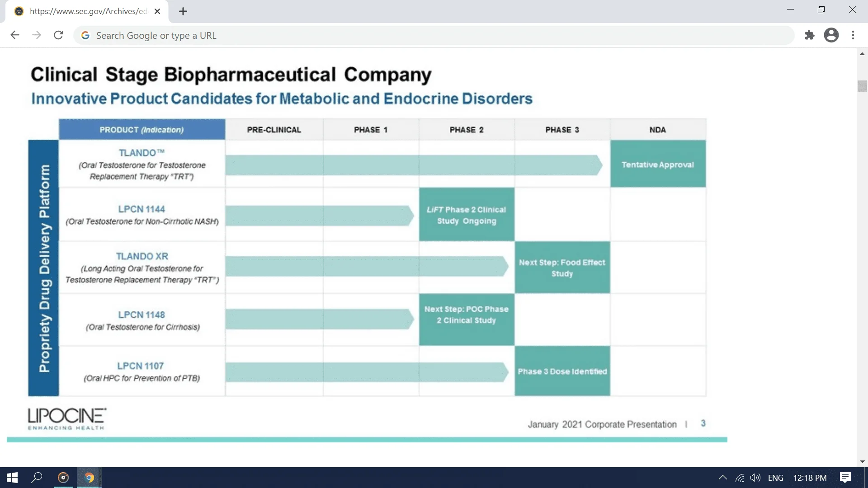The height and width of the screenshot is (488, 868).
Task: Open Wi-Fi network settings icon
Action: tap(740, 478)
